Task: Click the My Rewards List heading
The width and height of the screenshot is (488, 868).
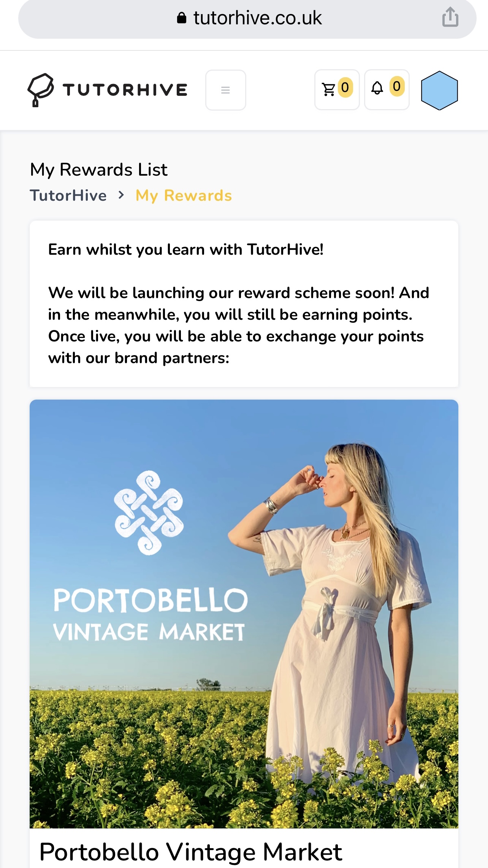Action: (99, 170)
